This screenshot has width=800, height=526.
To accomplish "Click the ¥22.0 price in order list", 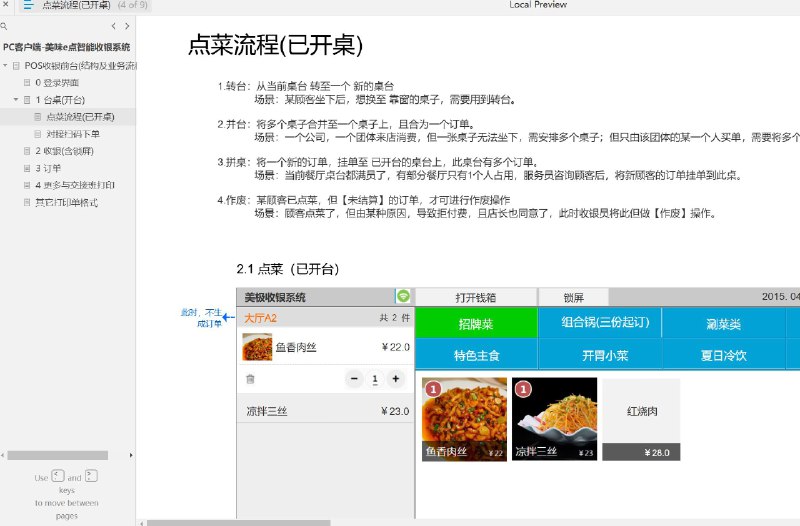I will pos(396,347).
